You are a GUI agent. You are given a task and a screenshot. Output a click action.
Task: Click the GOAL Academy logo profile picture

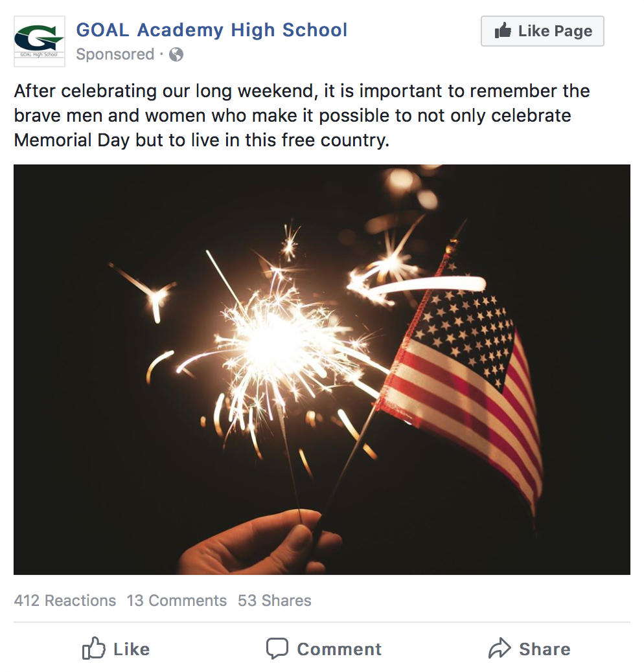click(x=39, y=41)
